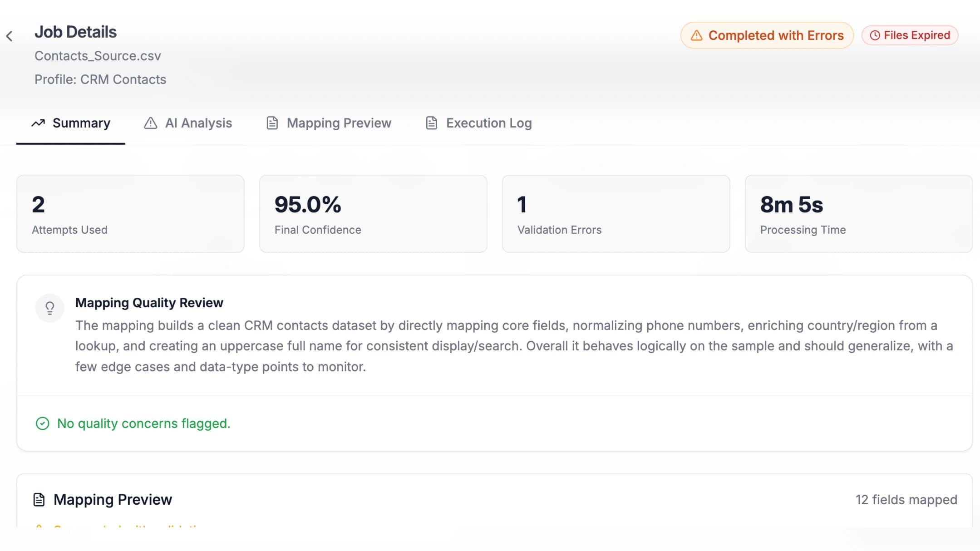Click the warning triangle icon in status badge
The width and height of the screenshot is (980, 551).
(x=696, y=35)
